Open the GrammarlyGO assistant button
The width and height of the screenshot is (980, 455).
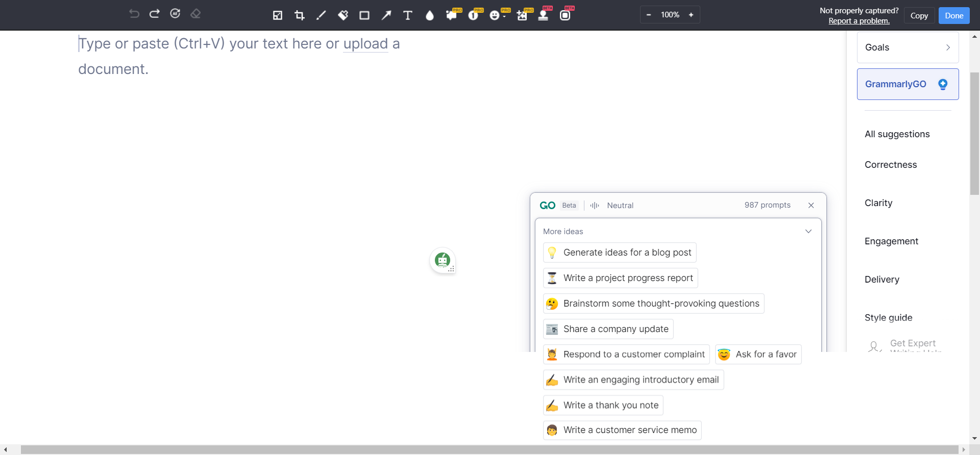pos(908,84)
